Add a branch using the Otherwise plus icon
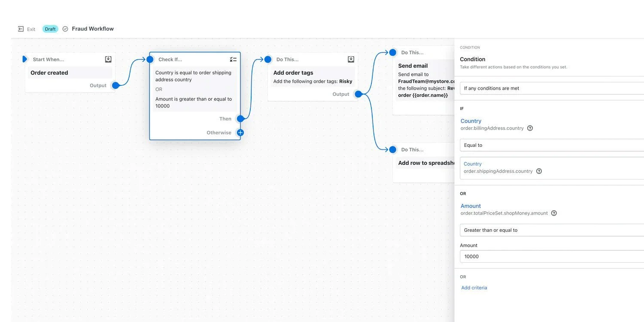The height and width of the screenshot is (322, 644). 240,132
